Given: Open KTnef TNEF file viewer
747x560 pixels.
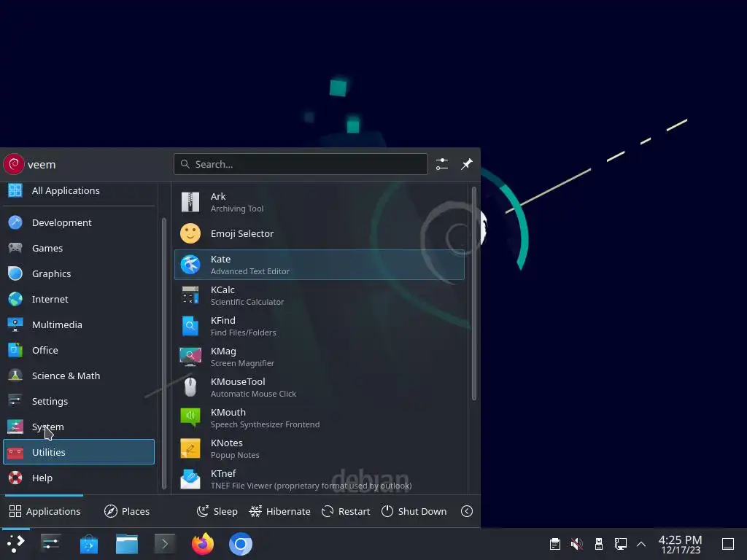Looking at the screenshot, I should [320, 479].
